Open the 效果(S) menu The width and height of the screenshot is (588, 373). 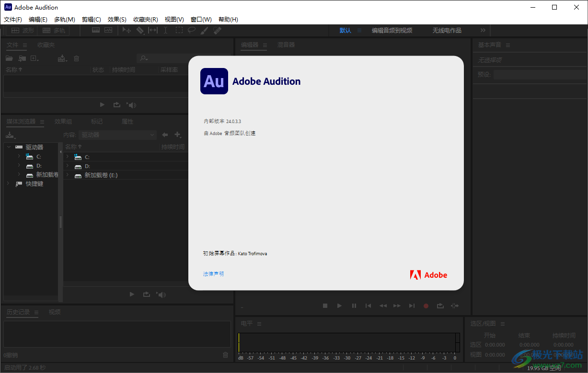(x=116, y=19)
